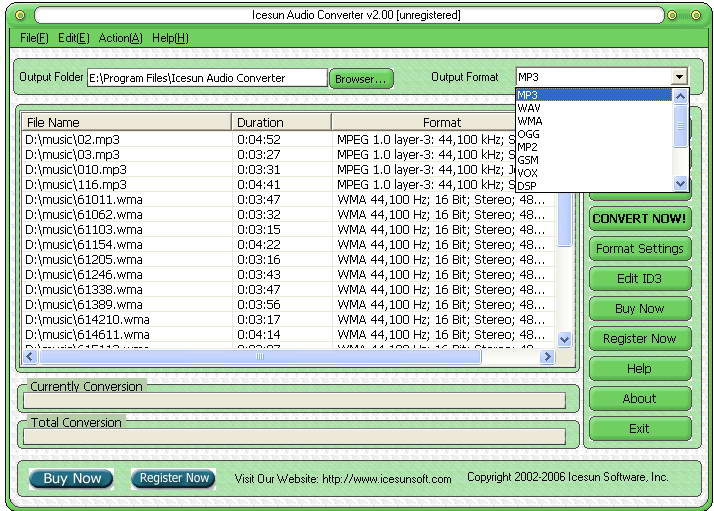Click the blue Buy Now bottom button

(x=71, y=479)
